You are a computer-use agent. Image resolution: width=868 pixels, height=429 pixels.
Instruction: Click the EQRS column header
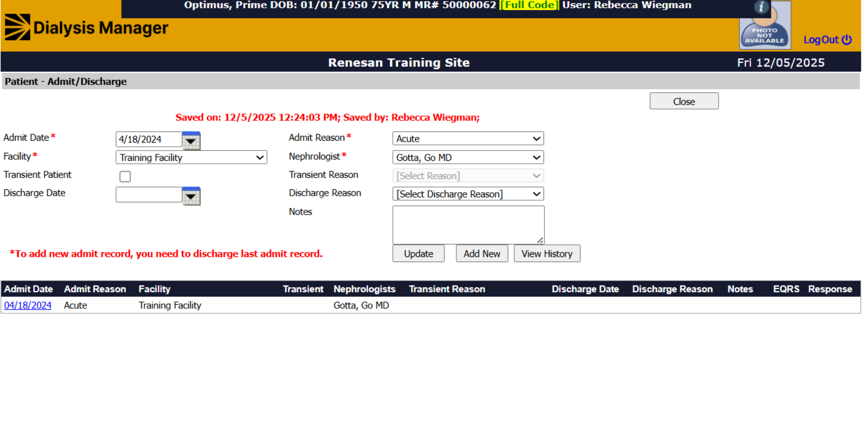click(786, 289)
